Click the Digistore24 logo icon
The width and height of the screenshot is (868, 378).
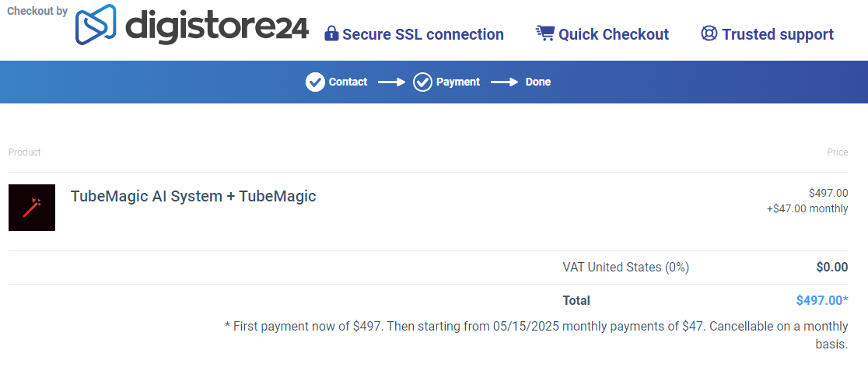click(96, 24)
